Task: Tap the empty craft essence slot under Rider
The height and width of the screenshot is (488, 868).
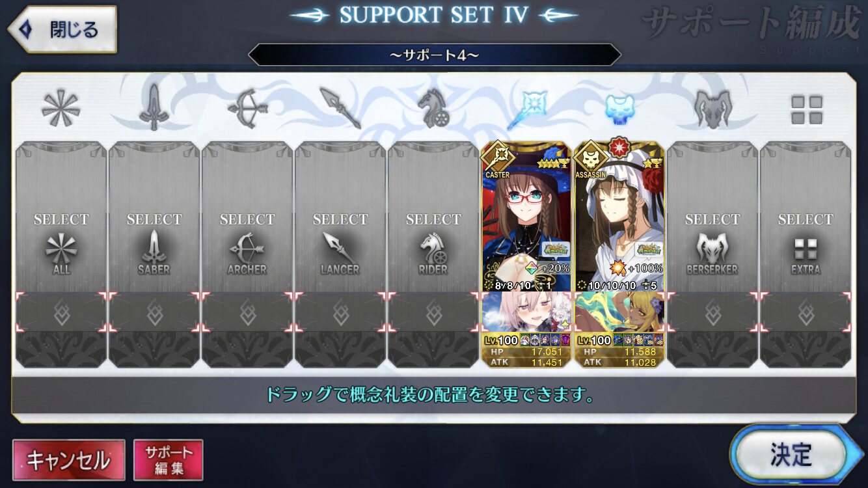Action: pyautogui.click(x=433, y=312)
